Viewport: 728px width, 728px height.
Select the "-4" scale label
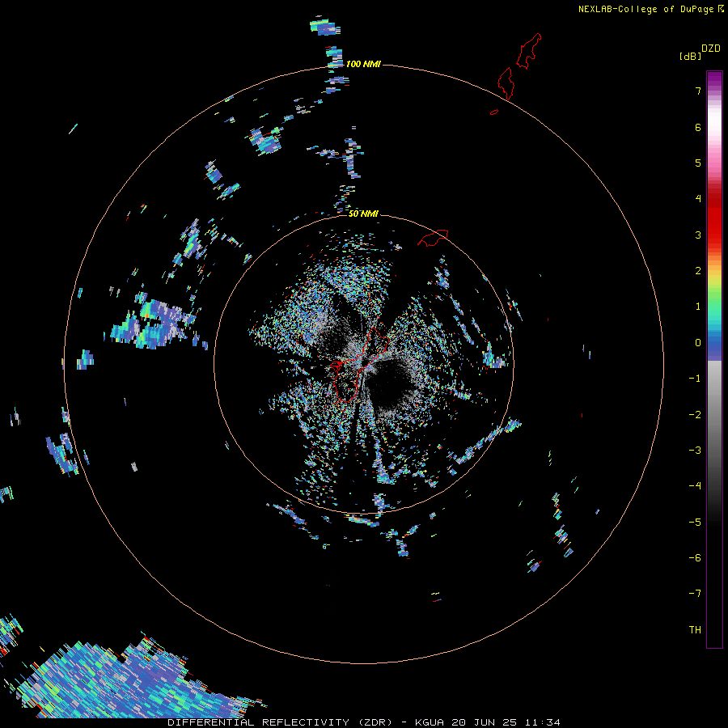(x=695, y=485)
